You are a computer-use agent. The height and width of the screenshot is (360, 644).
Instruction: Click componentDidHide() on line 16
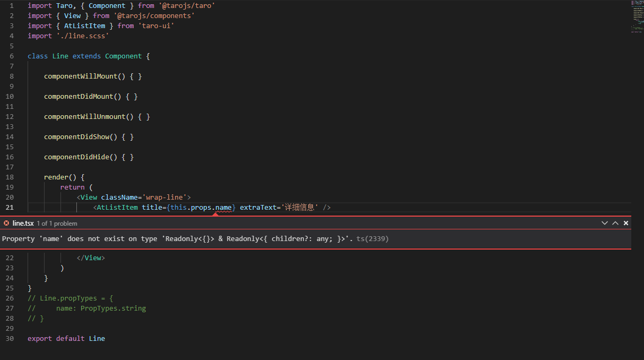81,157
